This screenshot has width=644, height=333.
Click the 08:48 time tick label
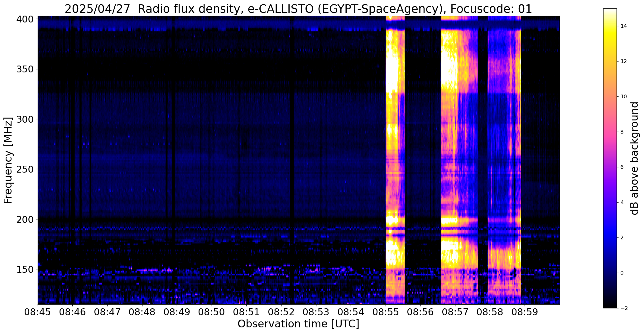tap(142, 312)
